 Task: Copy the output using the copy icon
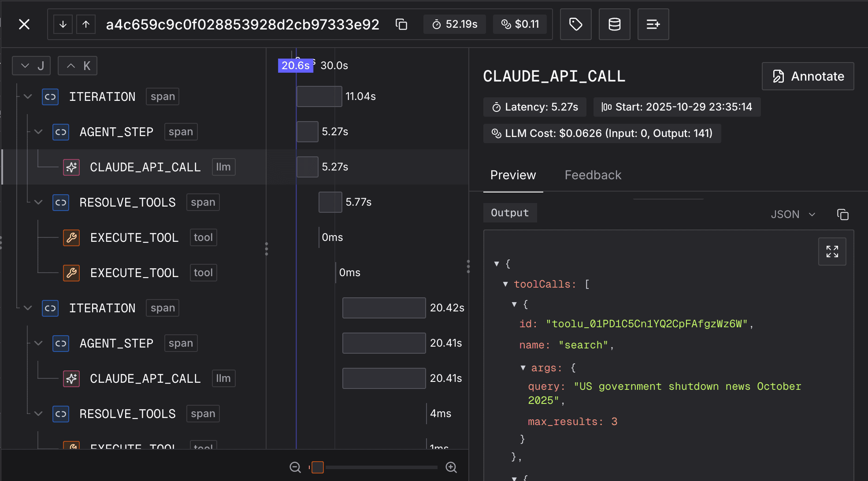click(842, 215)
